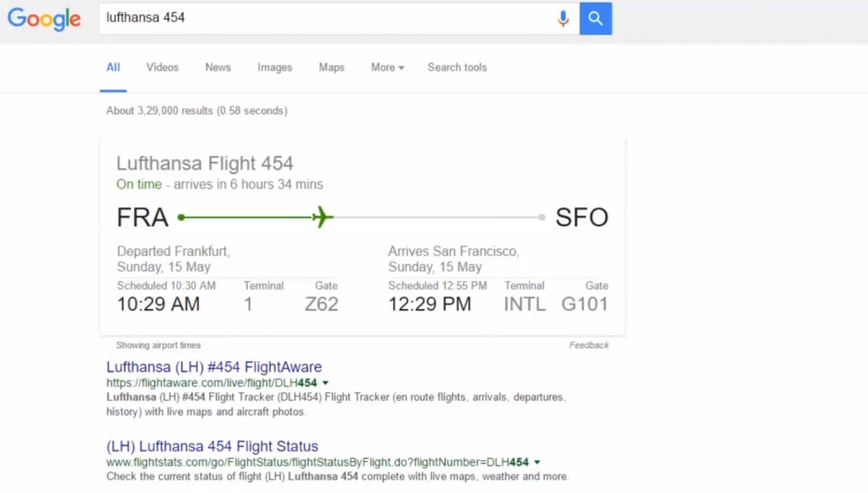Select the Maps tab

coord(331,67)
